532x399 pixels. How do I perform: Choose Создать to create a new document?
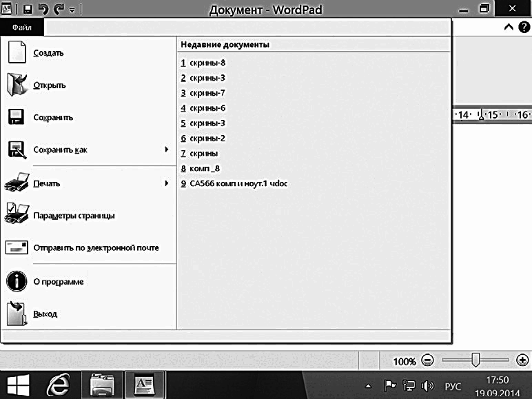[x=88, y=52]
